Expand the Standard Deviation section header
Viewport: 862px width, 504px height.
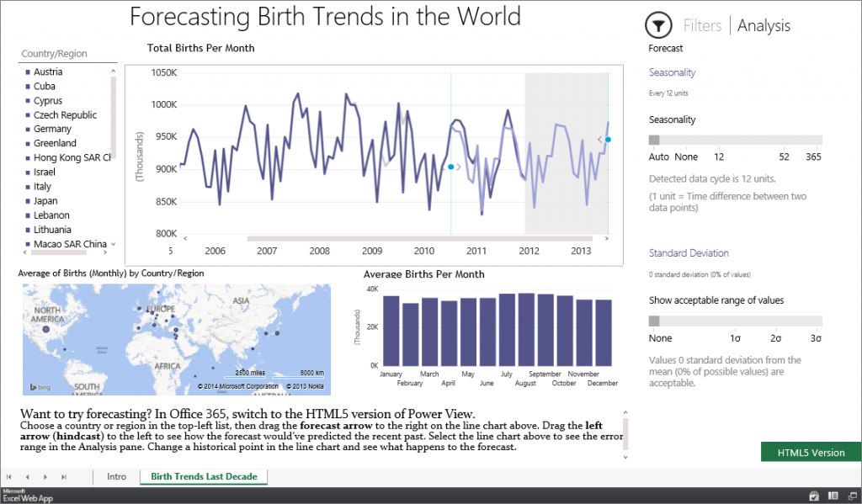click(x=689, y=252)
